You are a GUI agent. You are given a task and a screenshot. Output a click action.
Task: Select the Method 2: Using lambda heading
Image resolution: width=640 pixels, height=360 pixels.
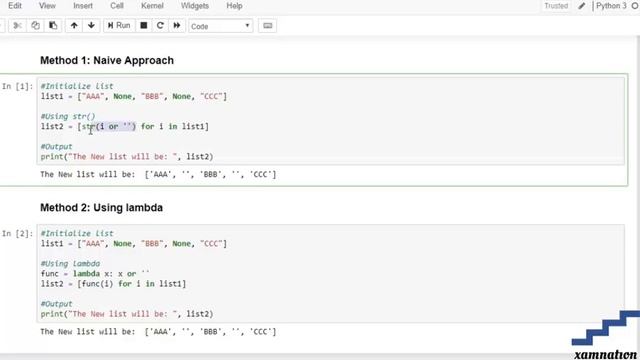coord(102,208)
